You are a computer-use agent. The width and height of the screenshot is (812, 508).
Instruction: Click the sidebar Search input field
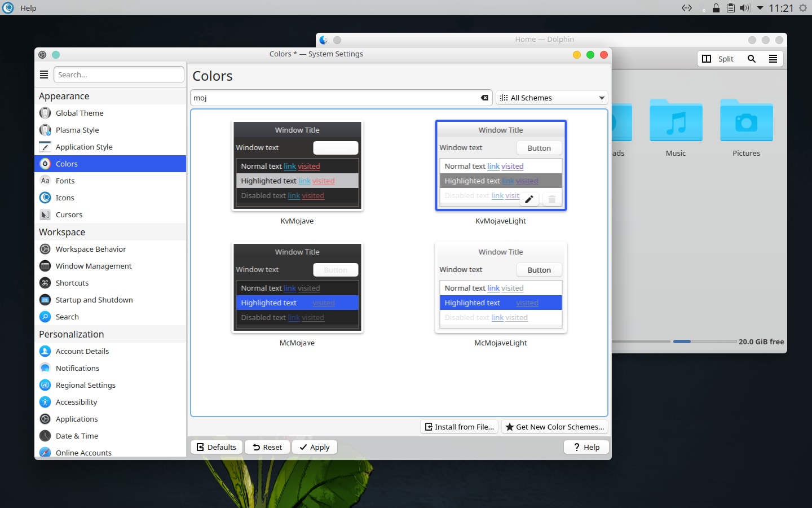click(x=118, y=75)
